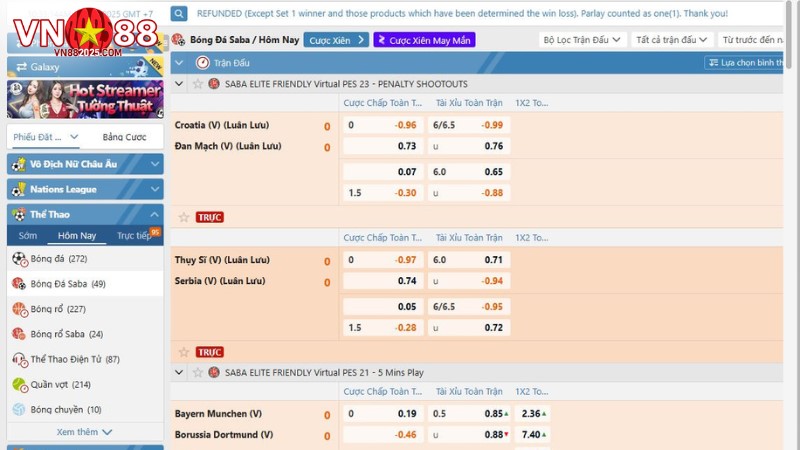Star the Croatia vs Đan Mạch match
The height and width of the screenshot is (450, 800).
coord(184,217)
